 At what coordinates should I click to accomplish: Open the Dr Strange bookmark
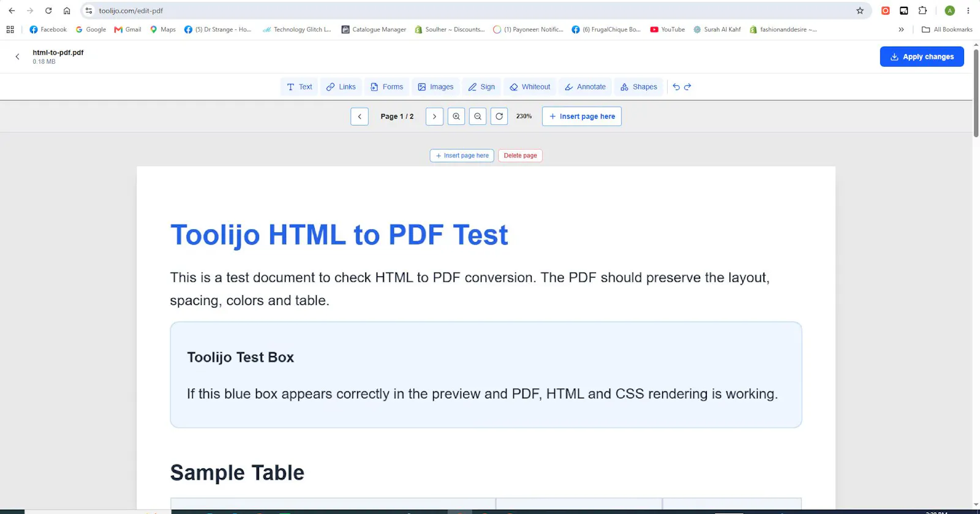click(218, 29)
